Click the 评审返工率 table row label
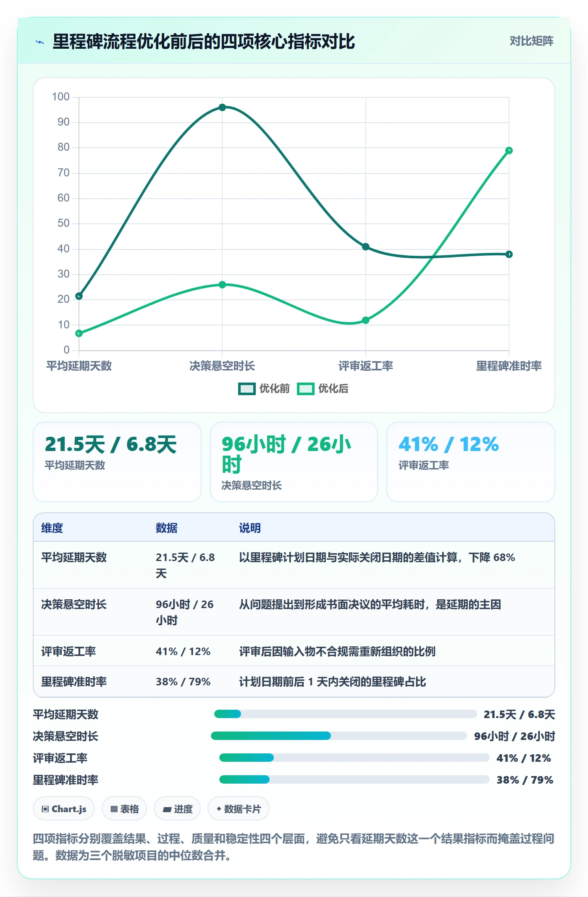 coord(68,651)
